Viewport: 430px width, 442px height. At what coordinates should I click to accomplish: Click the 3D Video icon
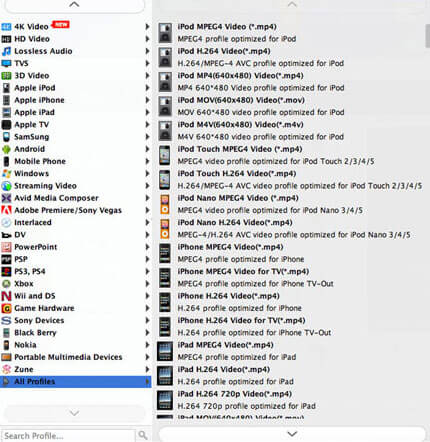(6, 76)
